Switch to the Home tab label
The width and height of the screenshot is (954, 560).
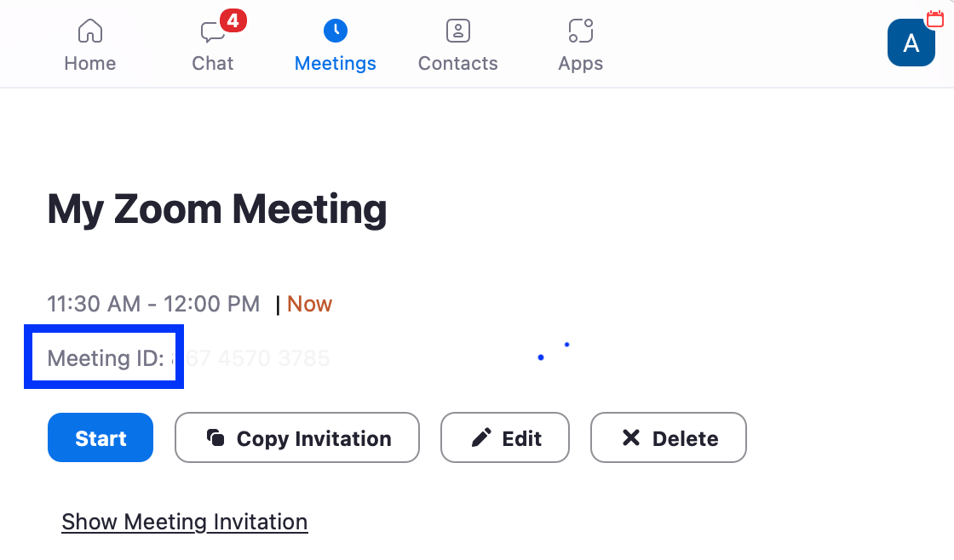(90, 63)
